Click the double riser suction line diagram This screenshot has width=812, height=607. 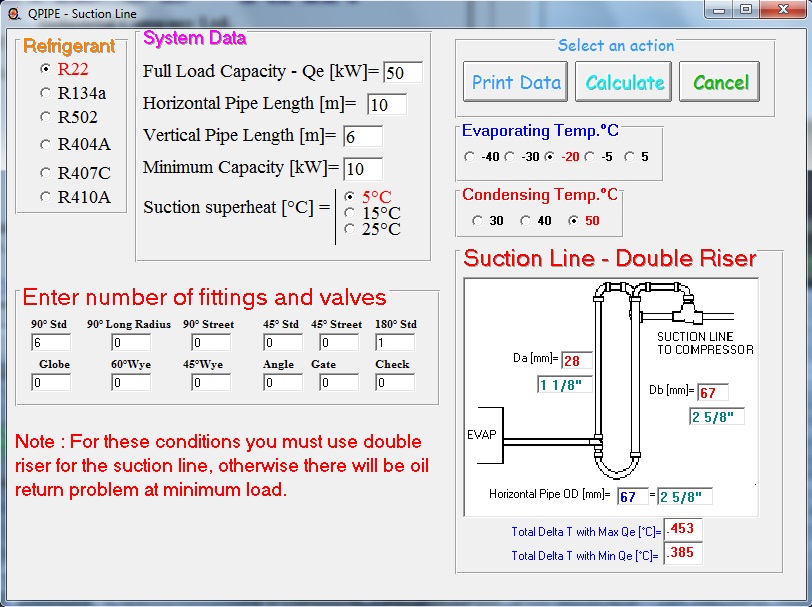click(611, 397)
